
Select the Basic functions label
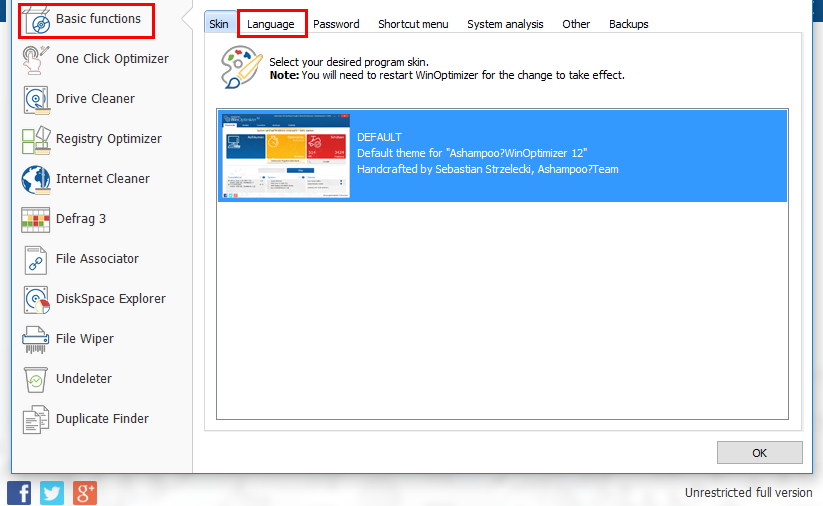click(99, 19)
